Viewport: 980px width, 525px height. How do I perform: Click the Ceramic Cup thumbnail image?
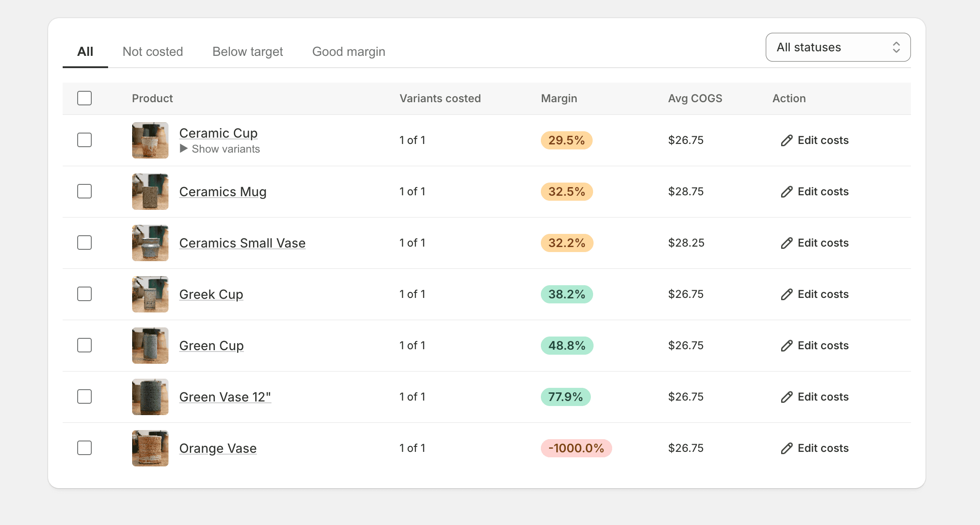tap(150, 140)
